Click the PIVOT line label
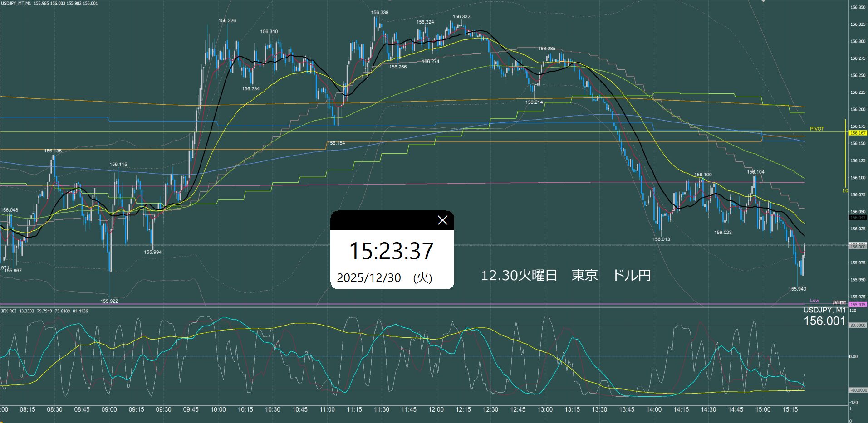 [817, 129]
